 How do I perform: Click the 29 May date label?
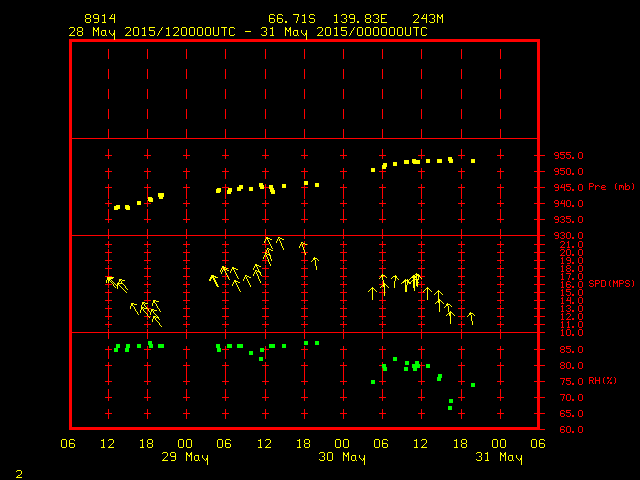point(185,457)
